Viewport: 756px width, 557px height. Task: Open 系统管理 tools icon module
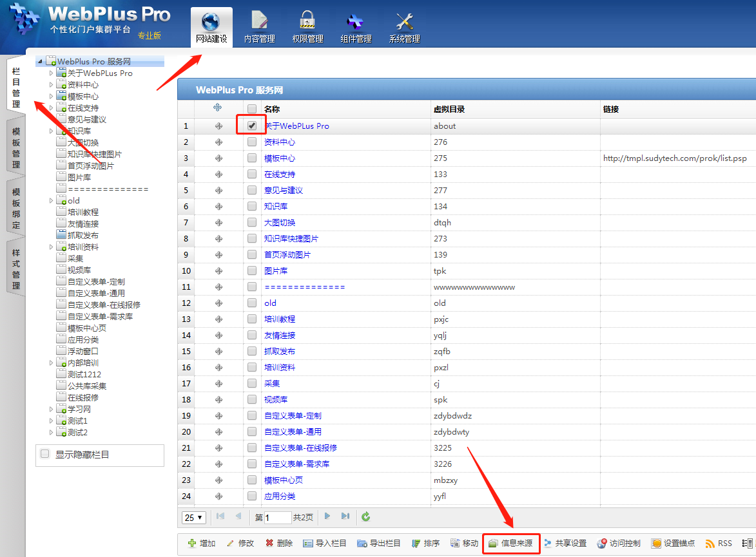(x=404, y=28)
